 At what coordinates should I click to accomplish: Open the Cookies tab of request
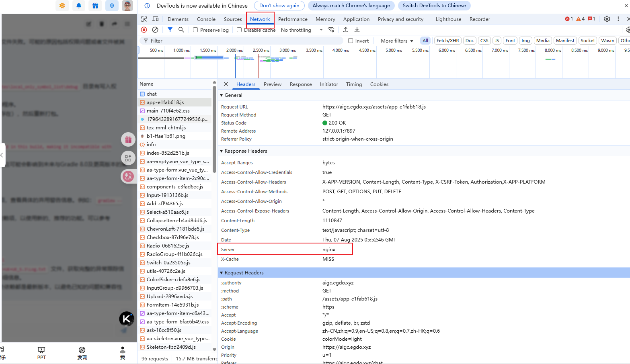(379, 84)
